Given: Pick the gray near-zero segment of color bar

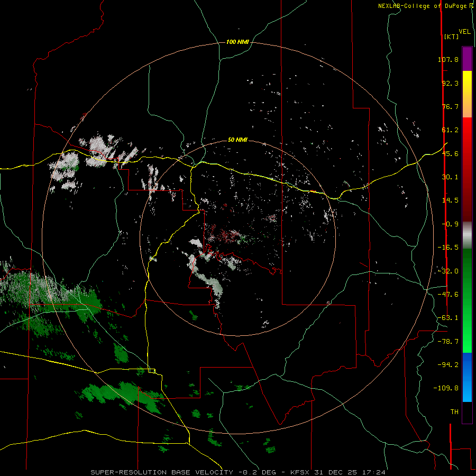Looking at the screenshot, I should click(x=467, y=235).
